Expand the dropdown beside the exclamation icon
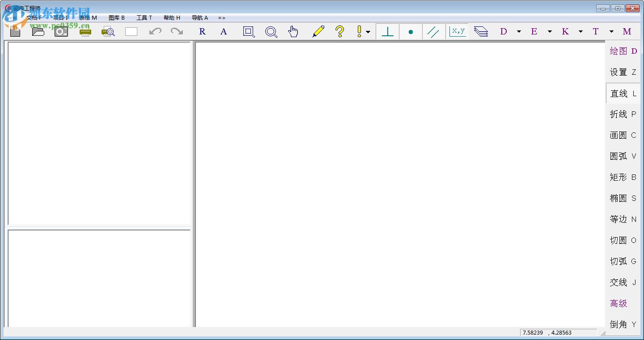 point(368,32)
